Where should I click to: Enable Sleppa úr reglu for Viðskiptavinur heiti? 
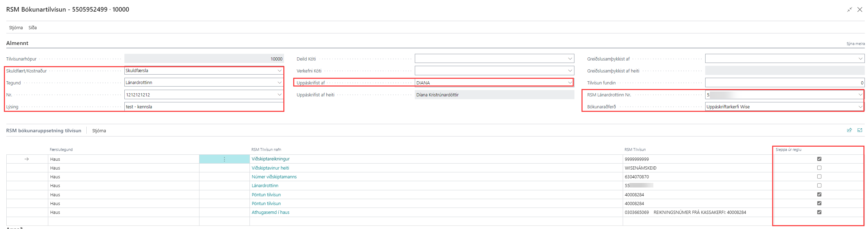(819, 168)
